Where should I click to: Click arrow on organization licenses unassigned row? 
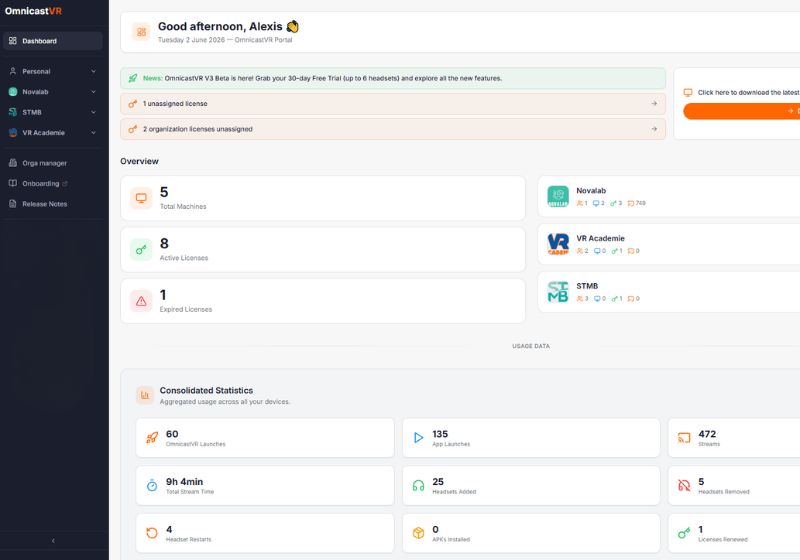654,129
